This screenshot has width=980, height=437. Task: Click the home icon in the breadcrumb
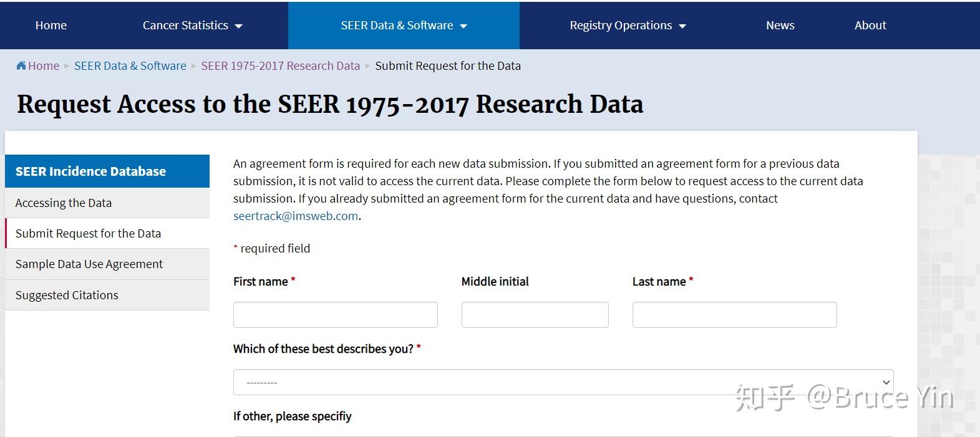point(21,65)
